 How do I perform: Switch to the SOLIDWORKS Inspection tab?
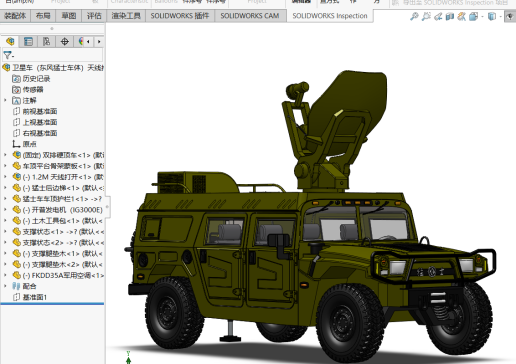pyautogui.click(x=330, y=16)
